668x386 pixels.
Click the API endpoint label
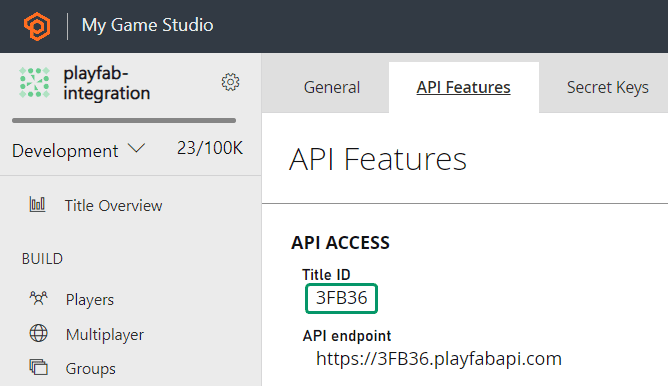pyautogui.click(x=347, y=336)
